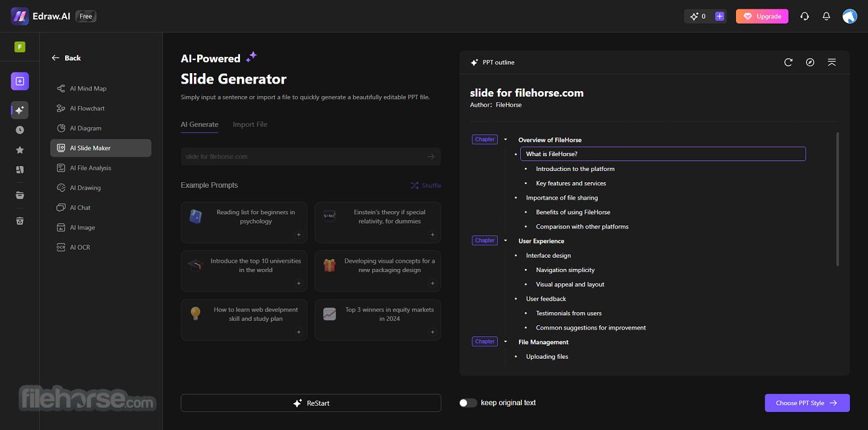The width and height of the screenshot is (868, 430).
Task: Open AI Mind Map tool
Action: click(100, 89)
